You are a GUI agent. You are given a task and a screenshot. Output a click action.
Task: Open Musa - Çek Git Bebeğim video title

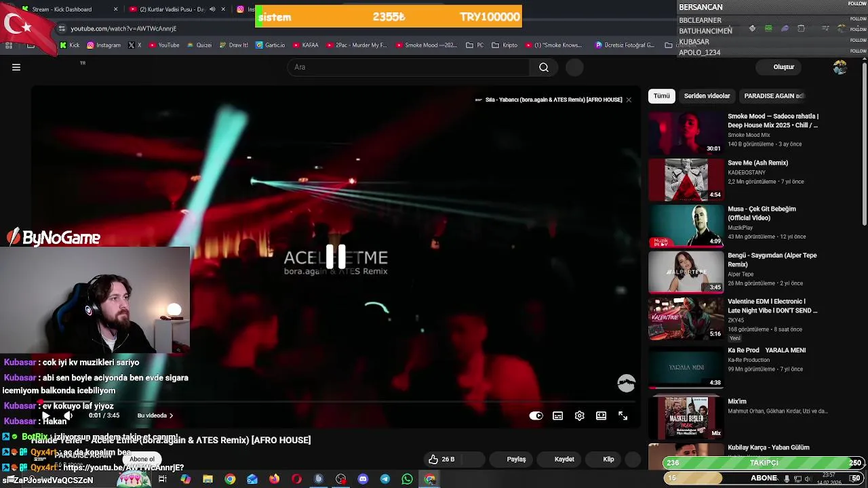[762, 213]
